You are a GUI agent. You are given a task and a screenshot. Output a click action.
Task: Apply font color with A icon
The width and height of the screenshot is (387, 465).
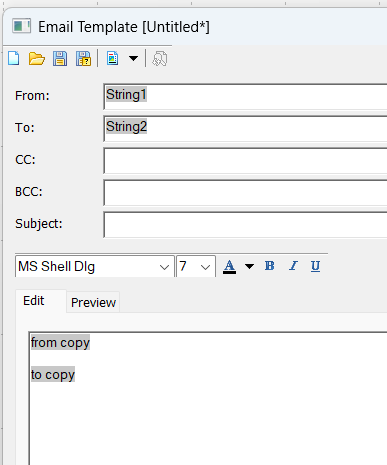coord(229,267)
